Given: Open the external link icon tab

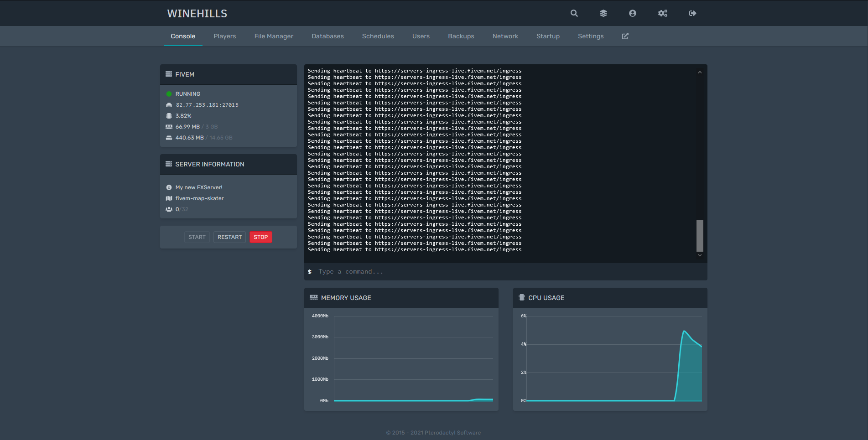Looking at the screenshot, I should 625,36.
